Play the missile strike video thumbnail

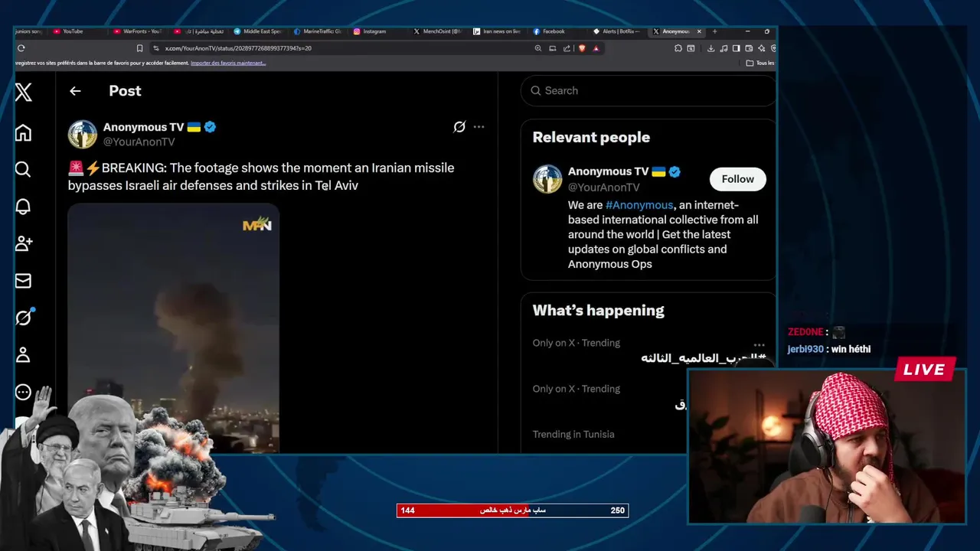[x=173, y=329]
